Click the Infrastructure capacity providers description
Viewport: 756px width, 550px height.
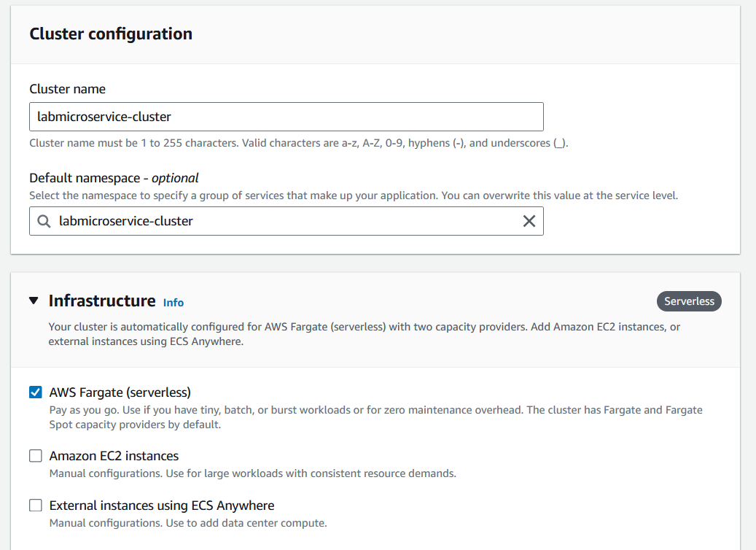[x=364, y=334]
